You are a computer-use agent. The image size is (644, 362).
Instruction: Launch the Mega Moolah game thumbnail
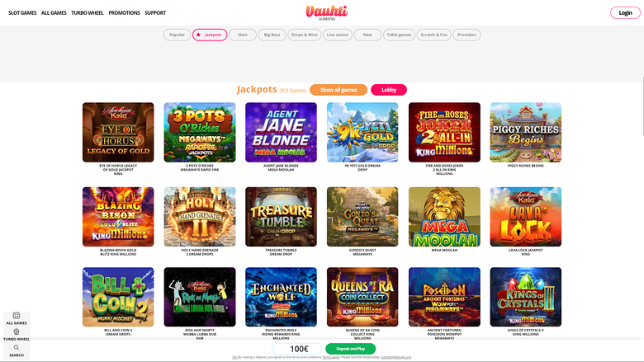click(x=444, y=217)
